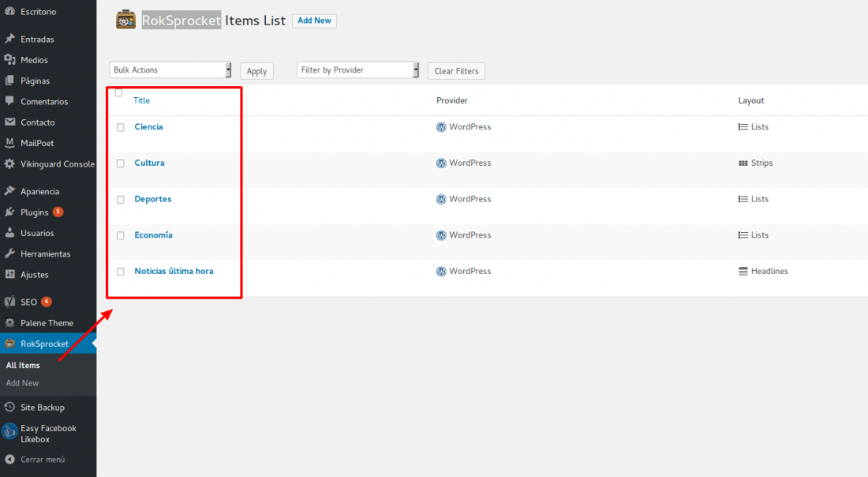Click the Usuarios person icon
This screenshot has width=868, height=477.
pos(9,233)
